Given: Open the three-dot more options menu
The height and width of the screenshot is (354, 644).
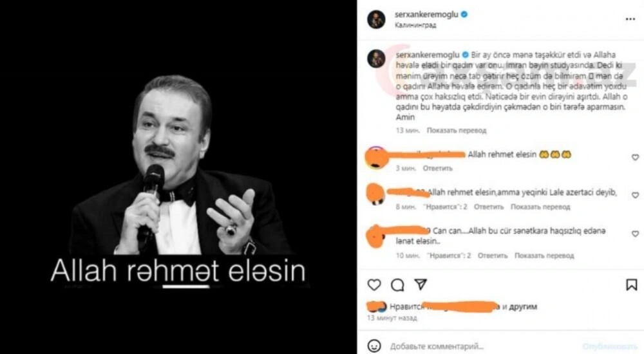Looking at the screenshot, I should click(630, 19).
